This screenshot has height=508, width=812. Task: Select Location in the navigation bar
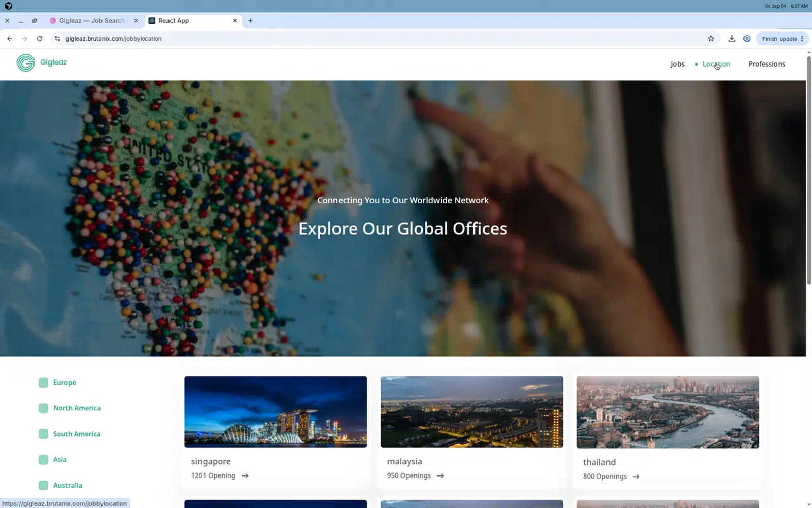pyautogui.click(x=716, y=64)
